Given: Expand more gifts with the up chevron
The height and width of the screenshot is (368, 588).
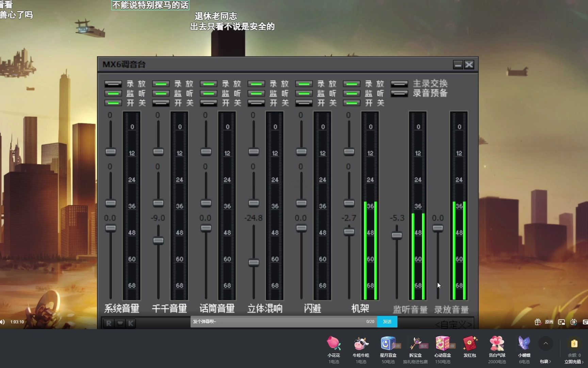Looking at the screenshot, I should coord(546,343).
